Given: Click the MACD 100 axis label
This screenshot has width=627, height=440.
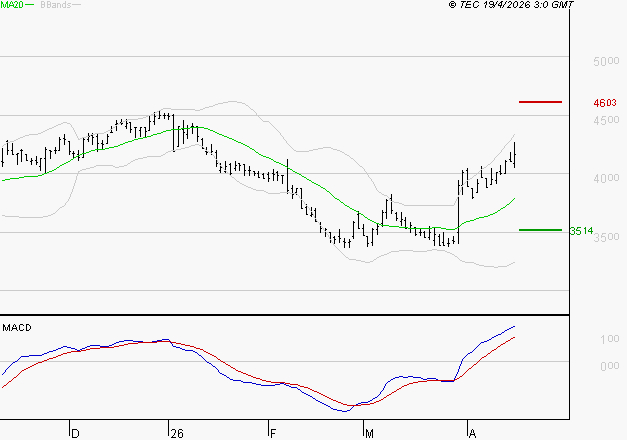Looking at the screenshot, I should (610, 339).
